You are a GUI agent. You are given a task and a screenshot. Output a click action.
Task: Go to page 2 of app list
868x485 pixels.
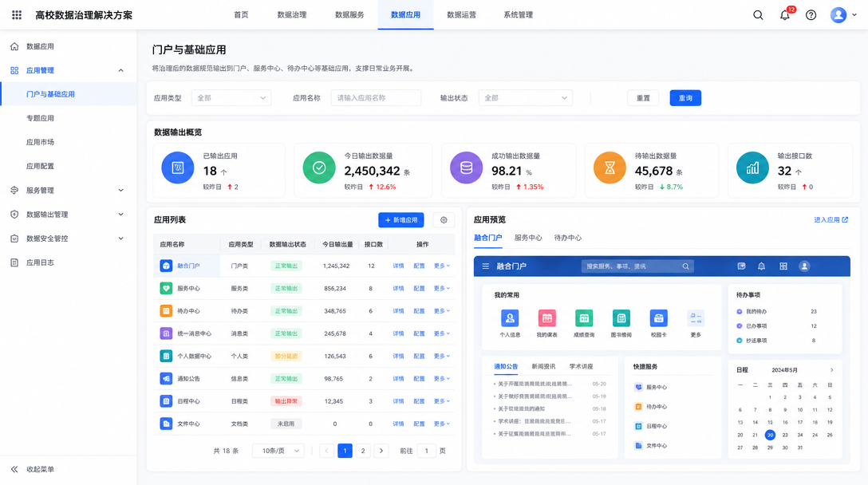pos(363,451)
